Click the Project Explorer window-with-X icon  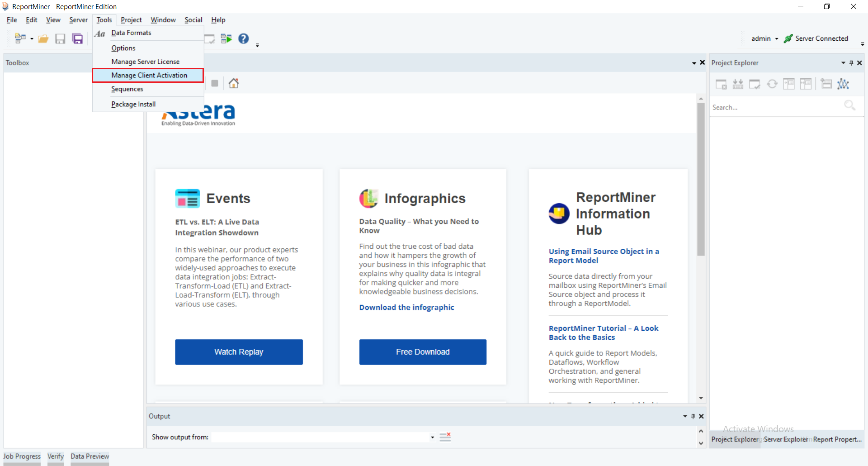721,84
